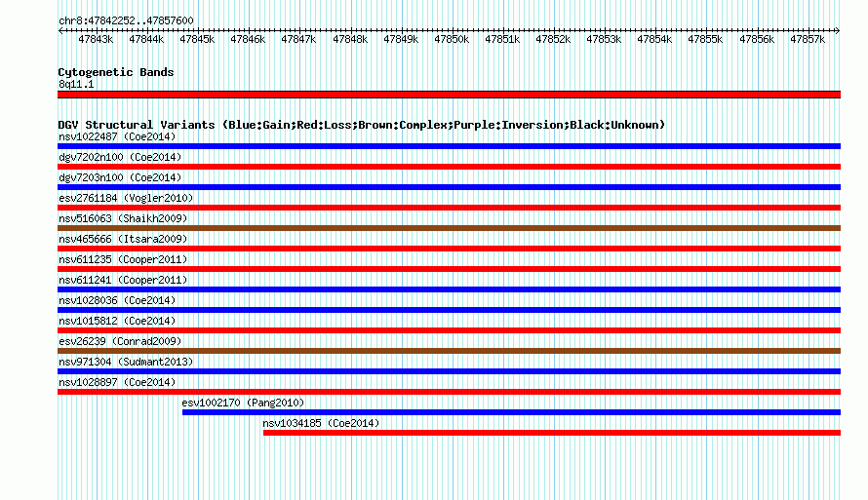This screenshot has width=868, height=500.
Task: Select the blue gain bar for nsv971304
Action: (x=449, y=371)
